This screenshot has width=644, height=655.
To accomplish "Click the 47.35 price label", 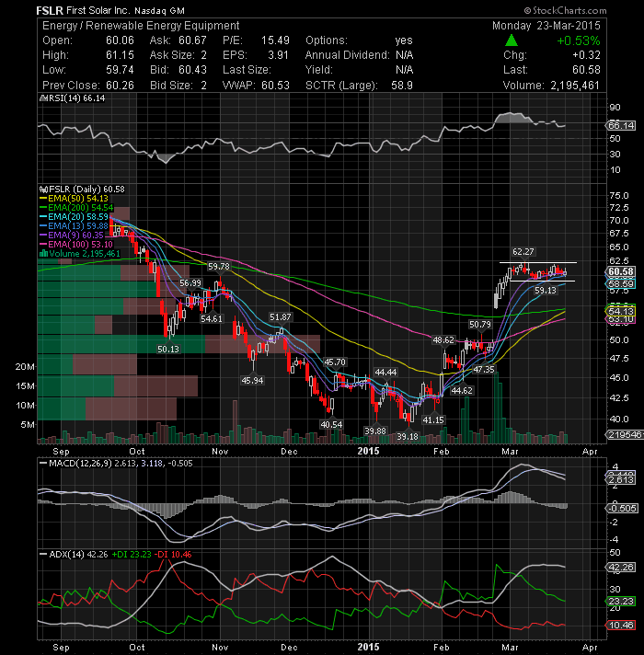I will (484, 370).
